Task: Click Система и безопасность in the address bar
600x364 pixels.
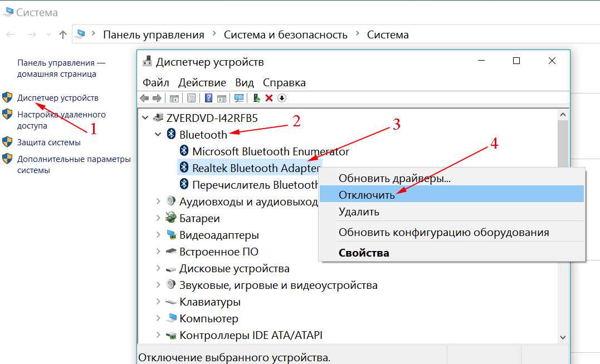Action: pos(285,35)
